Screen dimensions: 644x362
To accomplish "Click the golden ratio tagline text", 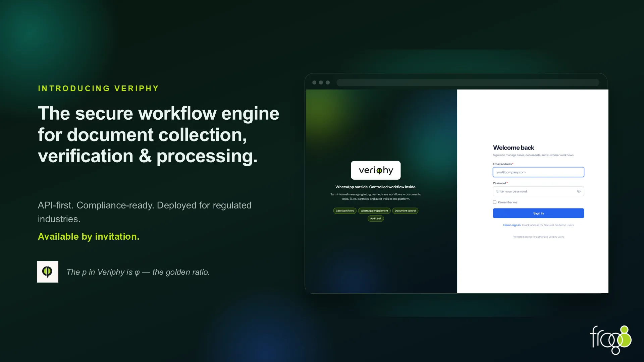I will 138,272.
